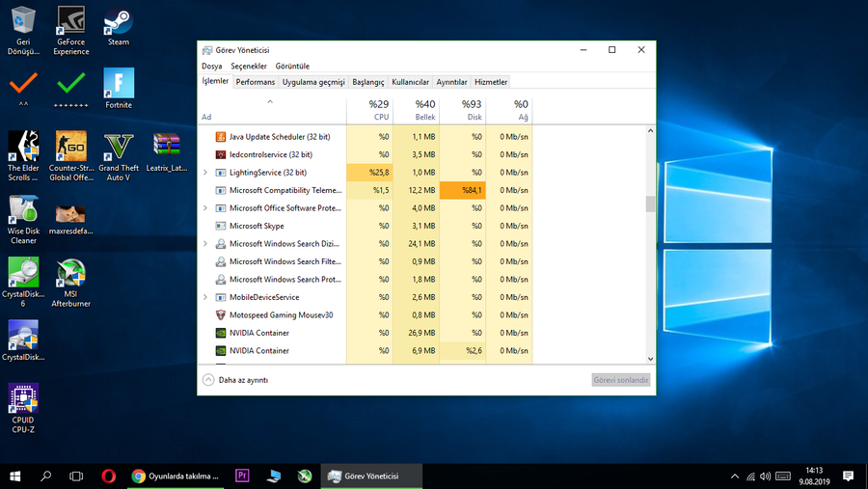Switch to the Kullanıcılar tab
The width and height of the screenshot is (868, 489).
pyautogui.click(x=410, y=82)
